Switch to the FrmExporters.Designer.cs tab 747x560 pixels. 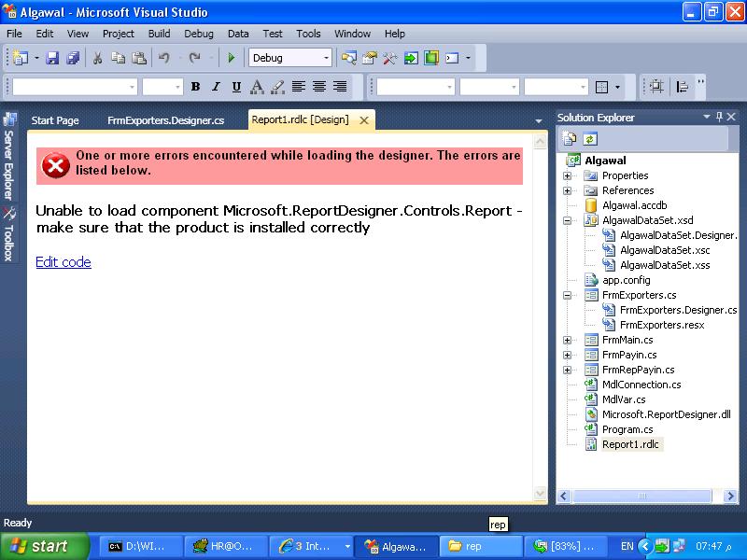(166, 120)
